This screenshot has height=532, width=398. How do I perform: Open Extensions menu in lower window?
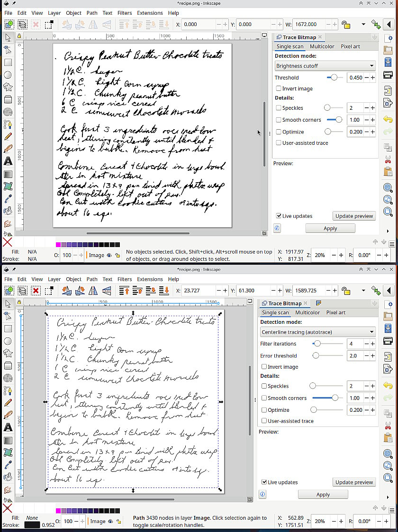[x=150, y=279]
